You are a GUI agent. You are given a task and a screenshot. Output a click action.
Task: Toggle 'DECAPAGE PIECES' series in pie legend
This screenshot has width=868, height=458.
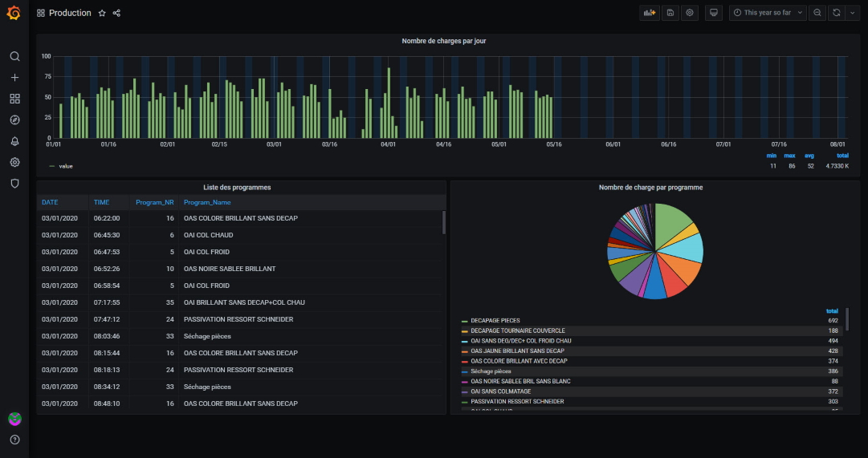click(495, 321)
